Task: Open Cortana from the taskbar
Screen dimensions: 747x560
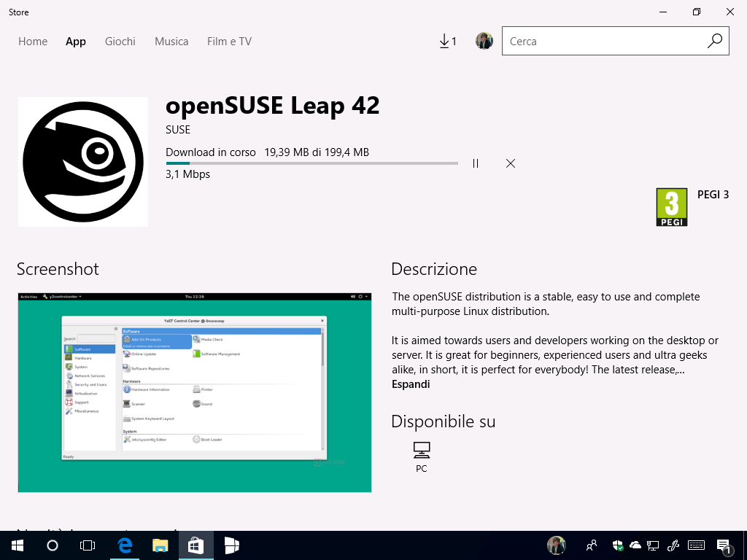Action: point(53,545)
